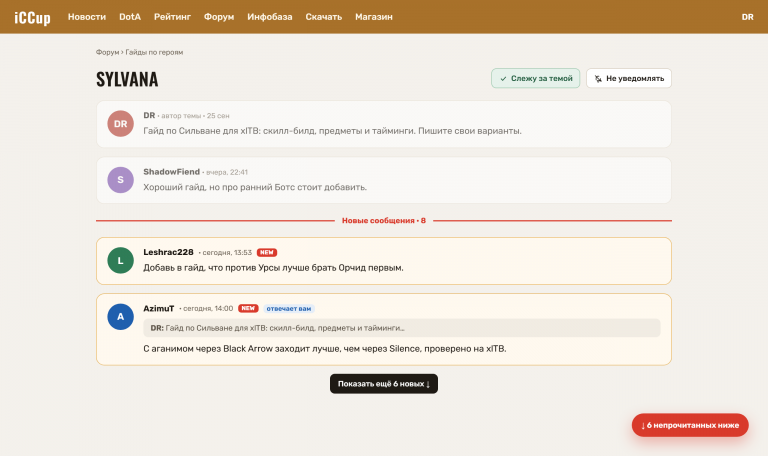Click AzimuT's message text about Black Arrow
The width and height of the screenshot is (768, 456).
325,349
